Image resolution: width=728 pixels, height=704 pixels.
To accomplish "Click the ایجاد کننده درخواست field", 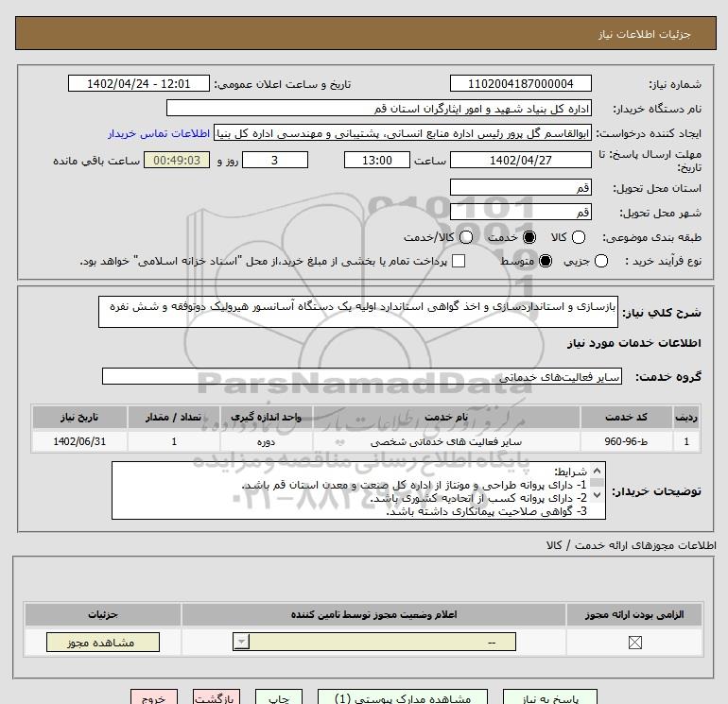I will [x=403, y=133].
